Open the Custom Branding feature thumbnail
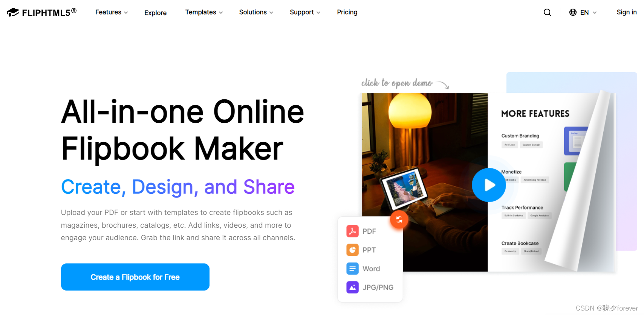Image resolution: width=644 pixels, height=315 pixels. pos(575,141)
